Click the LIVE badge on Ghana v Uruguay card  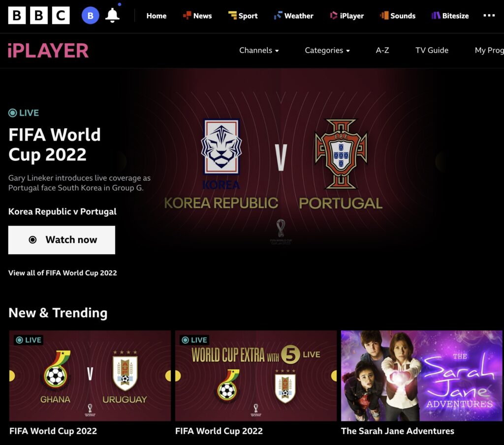coord(29,340)
